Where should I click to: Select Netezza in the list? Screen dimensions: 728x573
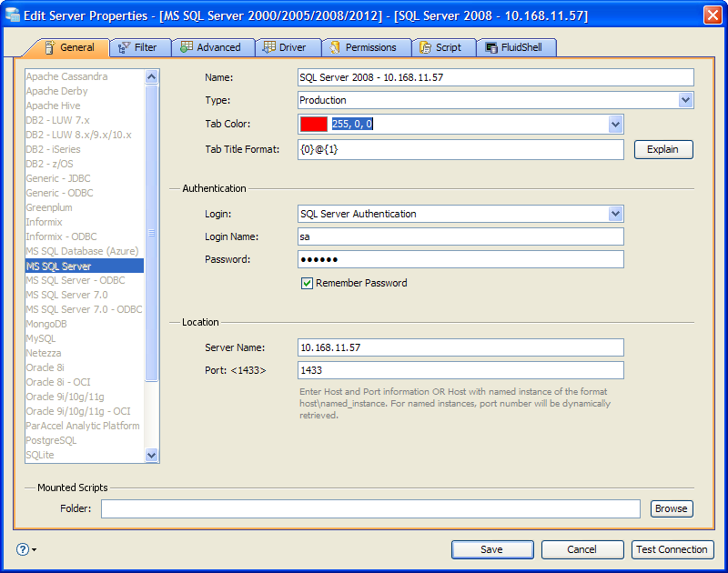point(43,353)
